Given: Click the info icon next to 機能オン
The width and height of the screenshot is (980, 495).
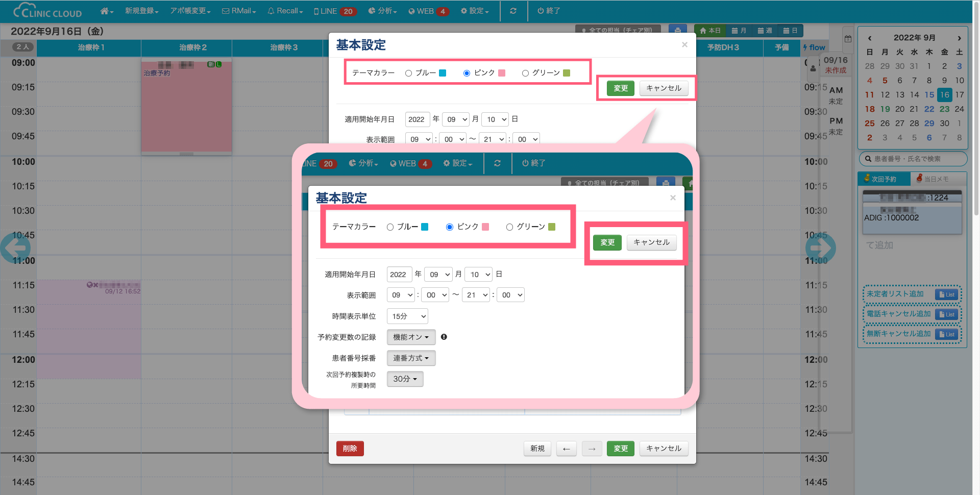Looking at the screenshot, I should click(444, 337).
